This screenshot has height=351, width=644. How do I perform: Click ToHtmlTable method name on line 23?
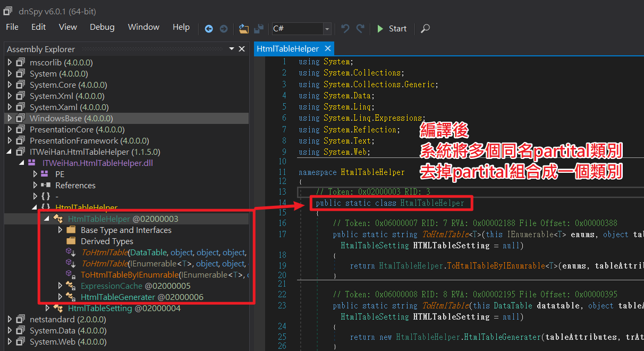click(445, 305)
